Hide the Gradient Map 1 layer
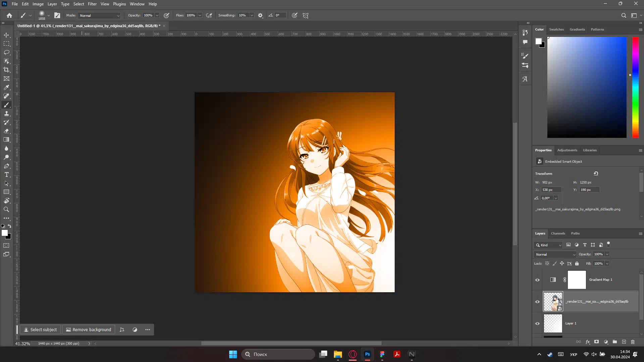This screenshot has width=644, height=362. (x=537, y=280)
